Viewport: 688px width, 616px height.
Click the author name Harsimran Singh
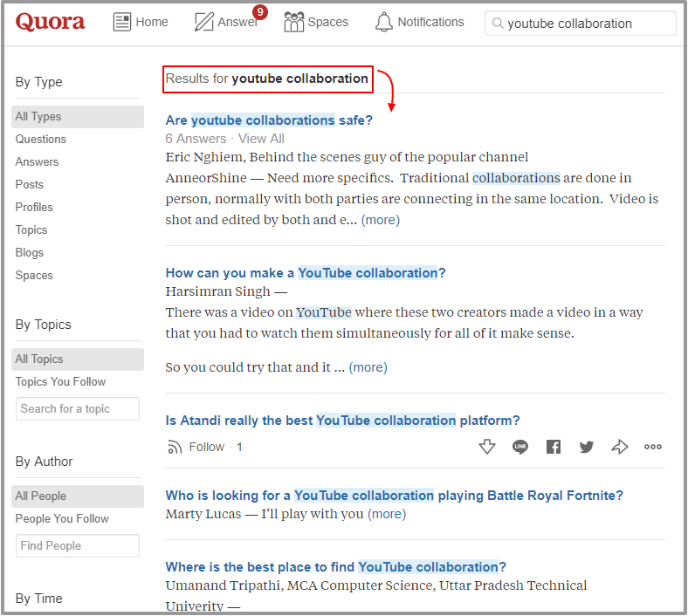[217, 291]
